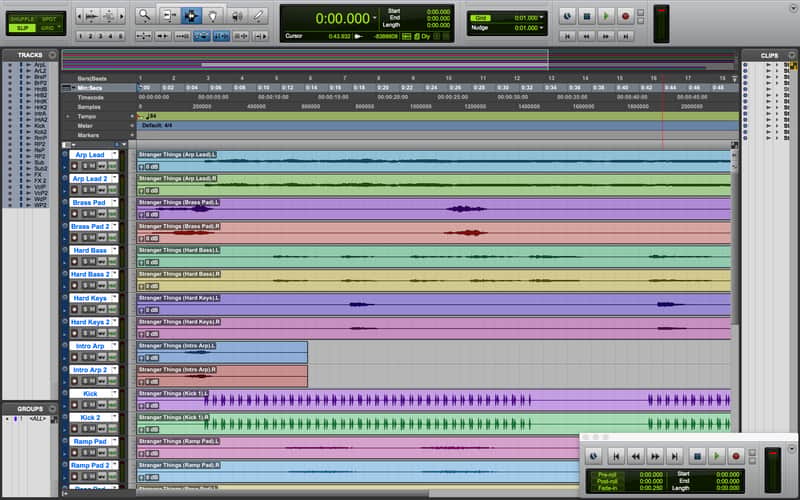Click the vertical MIDI zoom button
This screenshot has height=500, width=800.
click(x=108, y=16)
